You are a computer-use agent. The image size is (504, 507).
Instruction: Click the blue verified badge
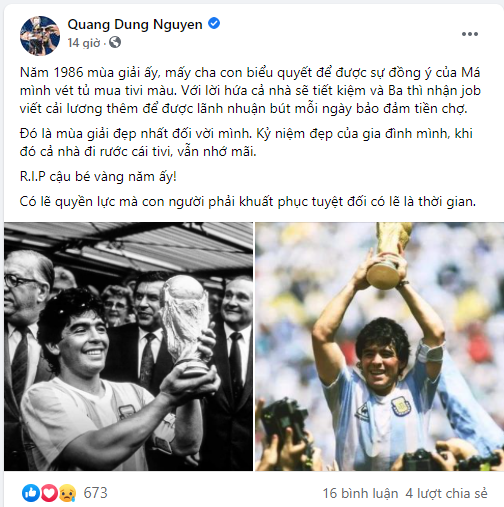pyautogui.click(x=214, y=24)
